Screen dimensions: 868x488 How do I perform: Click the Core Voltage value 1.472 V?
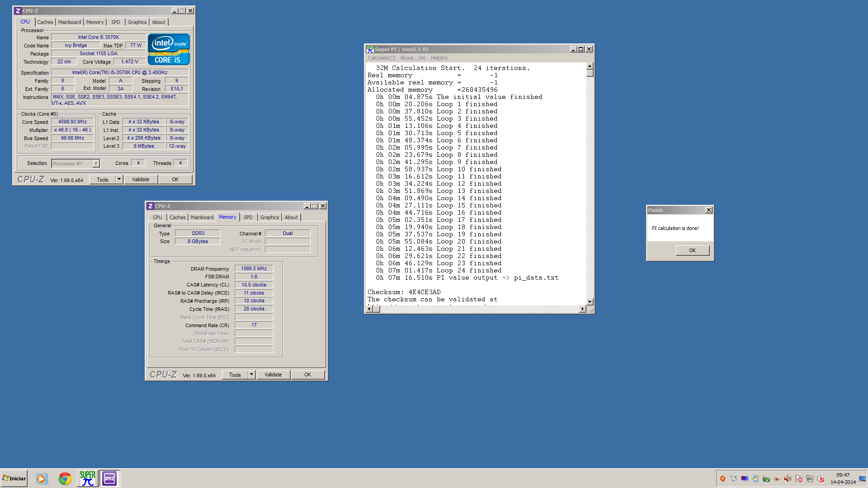(129, 61)
